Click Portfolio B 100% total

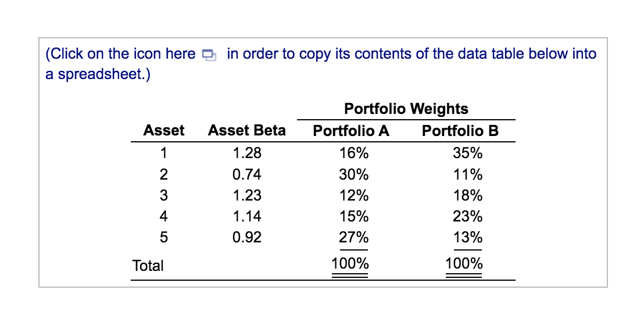pyautogui.click(x=464, y=263)
